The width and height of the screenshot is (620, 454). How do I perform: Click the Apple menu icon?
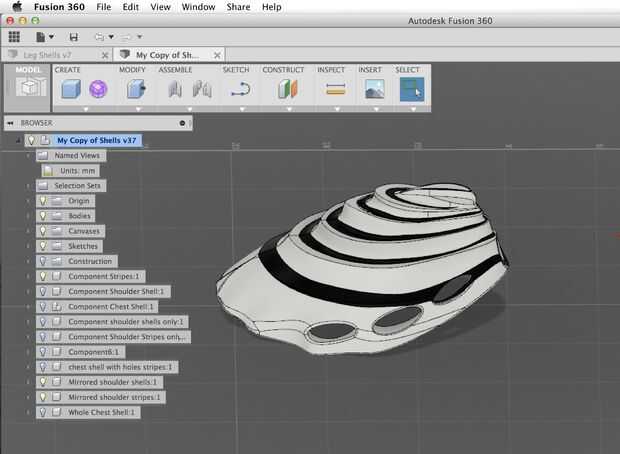[x=17, y=7]
